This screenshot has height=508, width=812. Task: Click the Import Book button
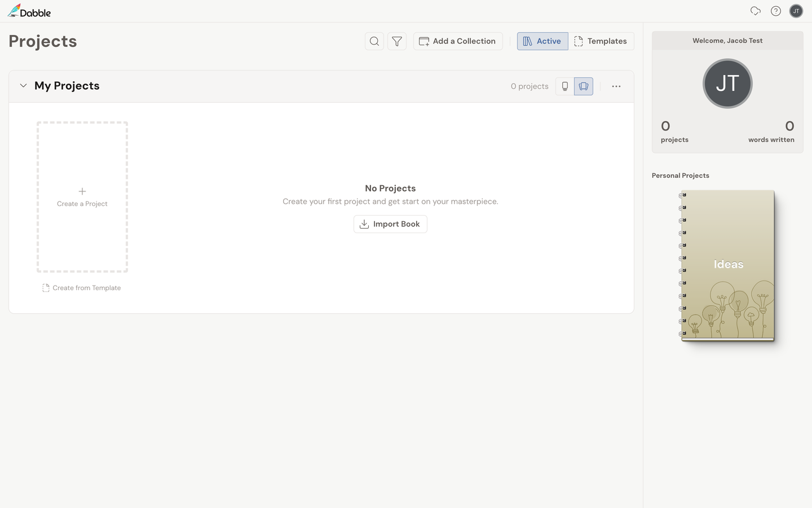point(390,224)
